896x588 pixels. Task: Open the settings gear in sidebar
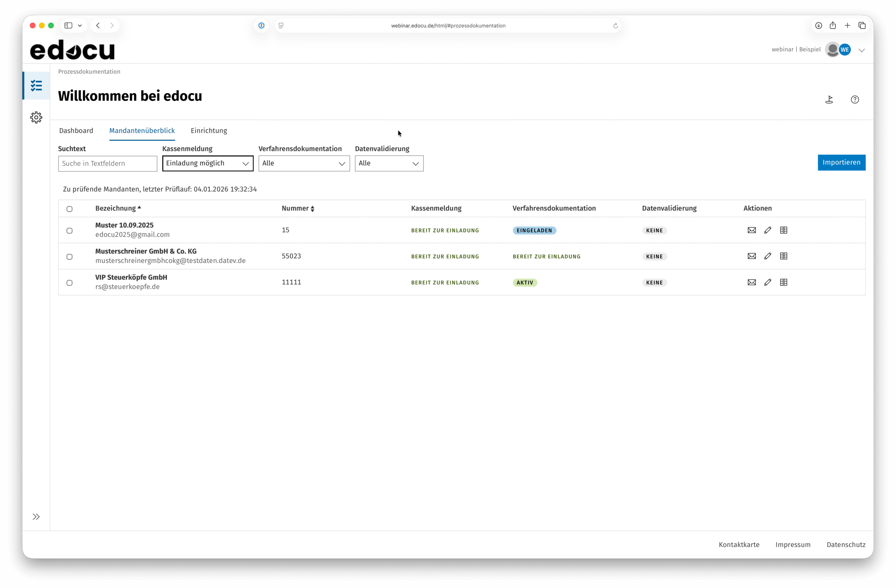click(36, 118)
